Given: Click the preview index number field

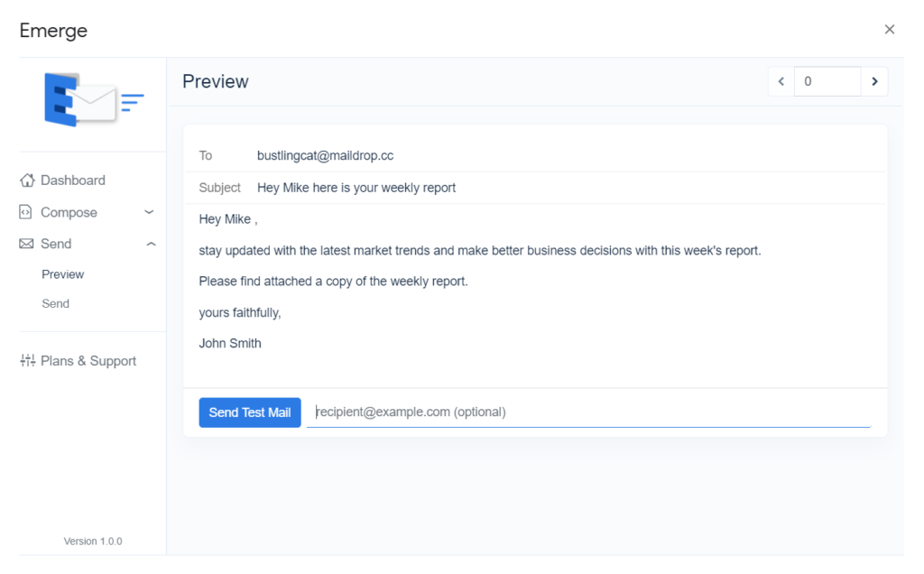Looking at the screenshot, I should 827,81.
